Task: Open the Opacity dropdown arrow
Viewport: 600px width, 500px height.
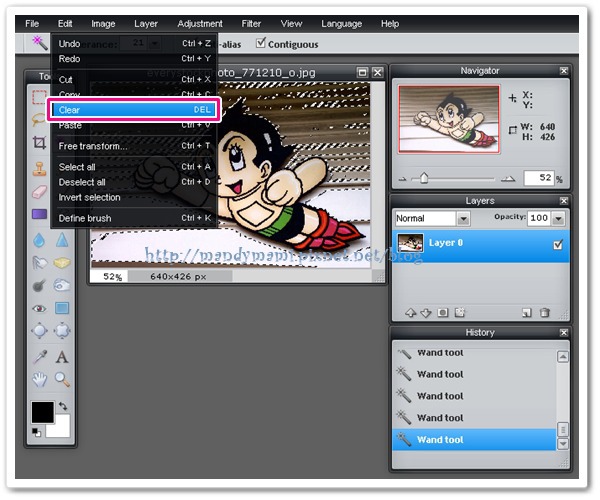Action: [558, 218]
